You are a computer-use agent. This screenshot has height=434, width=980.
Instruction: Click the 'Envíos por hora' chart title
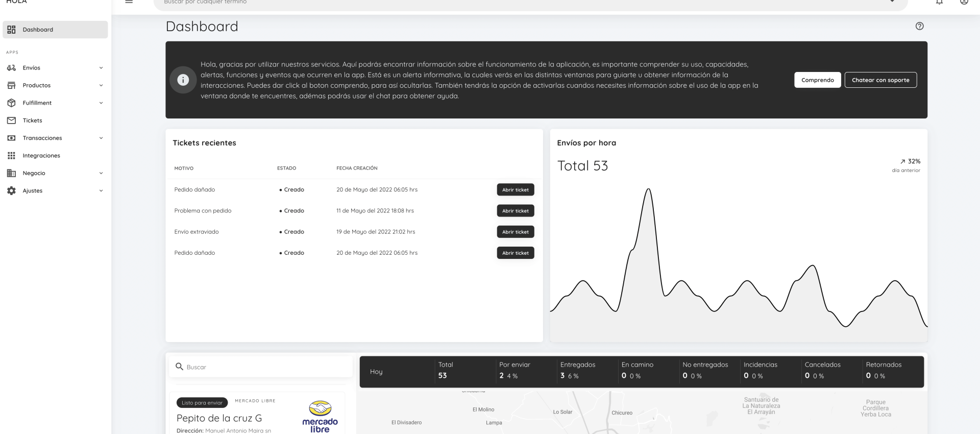coord(586,143)
